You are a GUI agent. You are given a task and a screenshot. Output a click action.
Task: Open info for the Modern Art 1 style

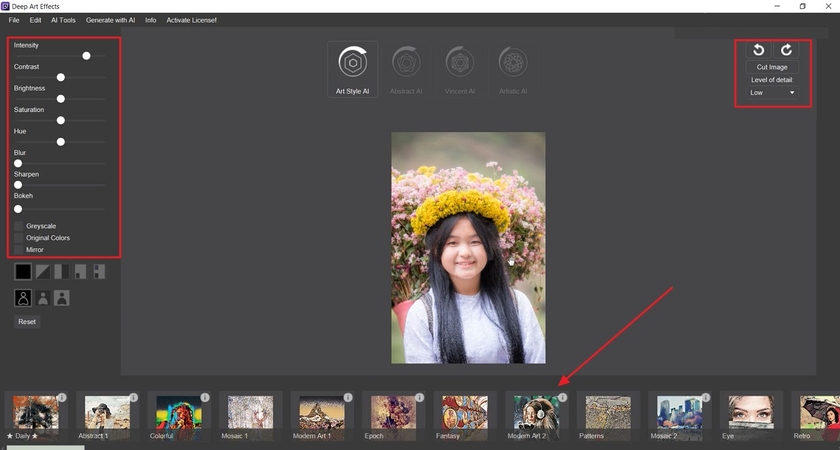point(348,398)
